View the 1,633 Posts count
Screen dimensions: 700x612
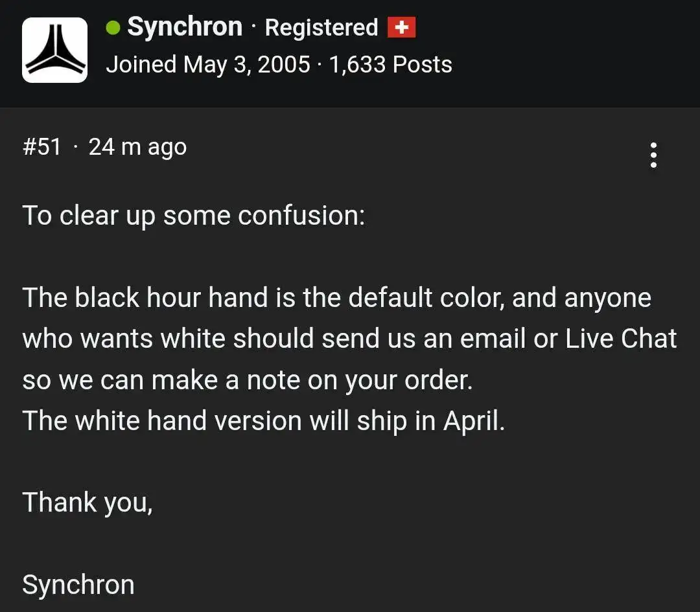pos(391,64)
